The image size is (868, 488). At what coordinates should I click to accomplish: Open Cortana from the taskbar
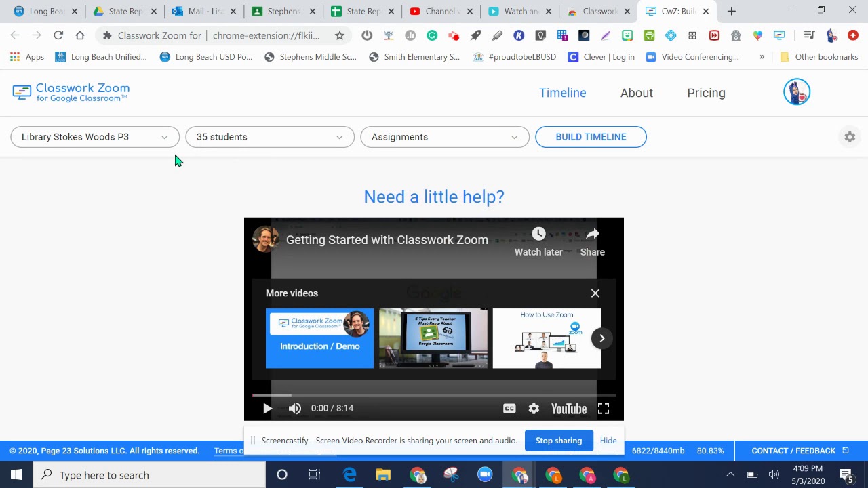pyautogui.click(x=281, y=475)
